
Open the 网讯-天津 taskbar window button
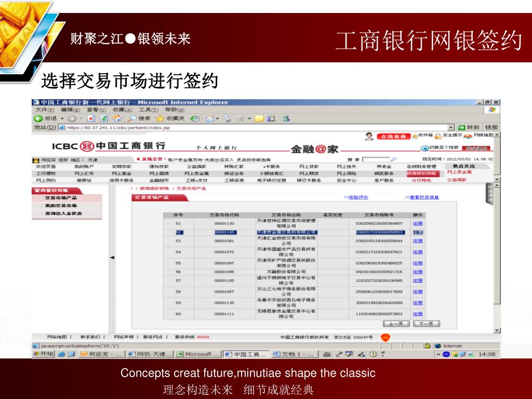pos(150,354)
